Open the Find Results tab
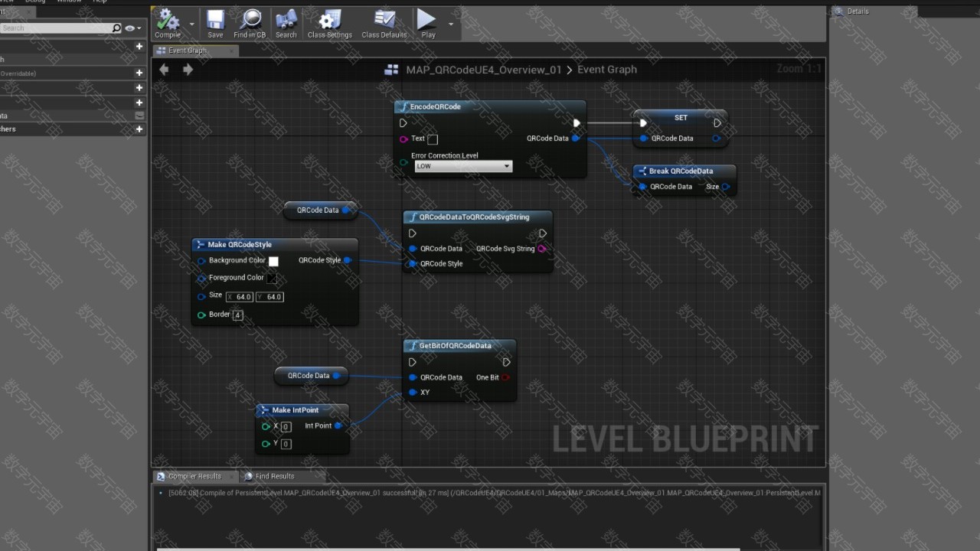 pyautogui.click(x=274, y=476)
